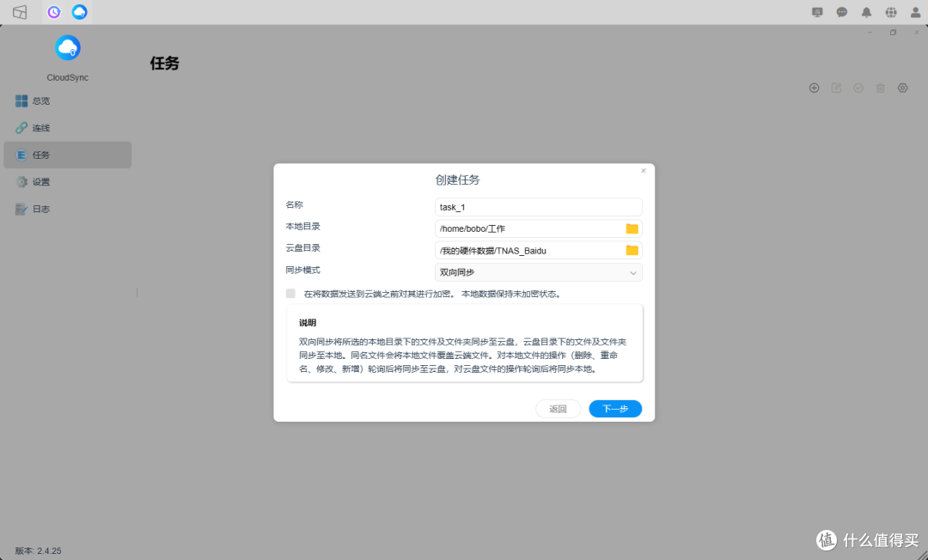Click the 任务 page heading

[x=164, y=64]
